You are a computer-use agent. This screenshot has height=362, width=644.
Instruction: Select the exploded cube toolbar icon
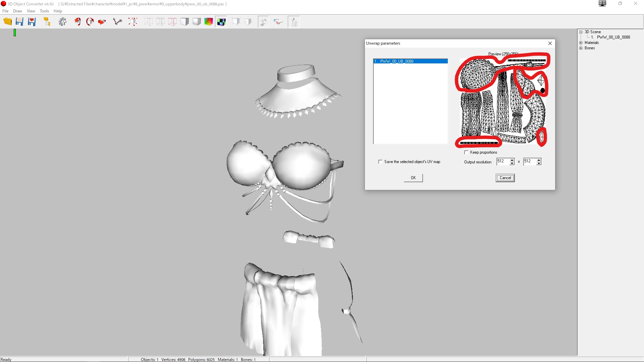(x=133, y=22)
